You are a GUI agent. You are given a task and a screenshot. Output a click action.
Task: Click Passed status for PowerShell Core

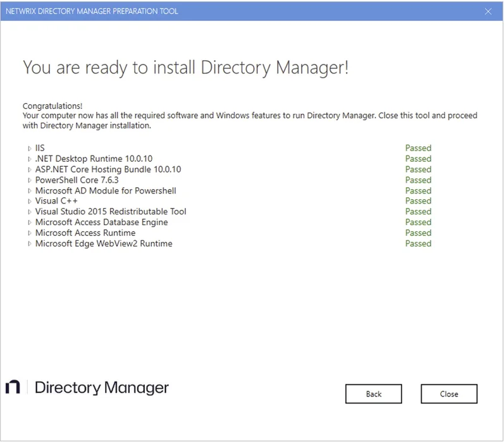tap(418, 180)
